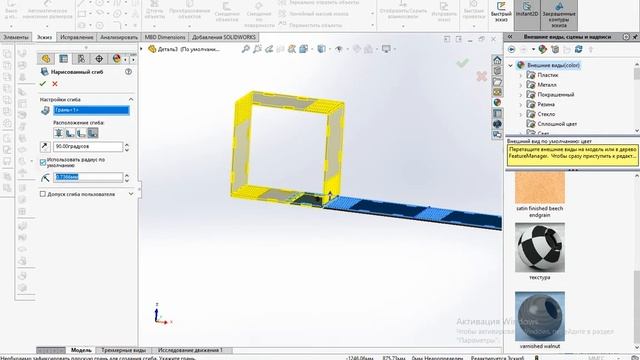Increase the bend radius with stepper

127,175
